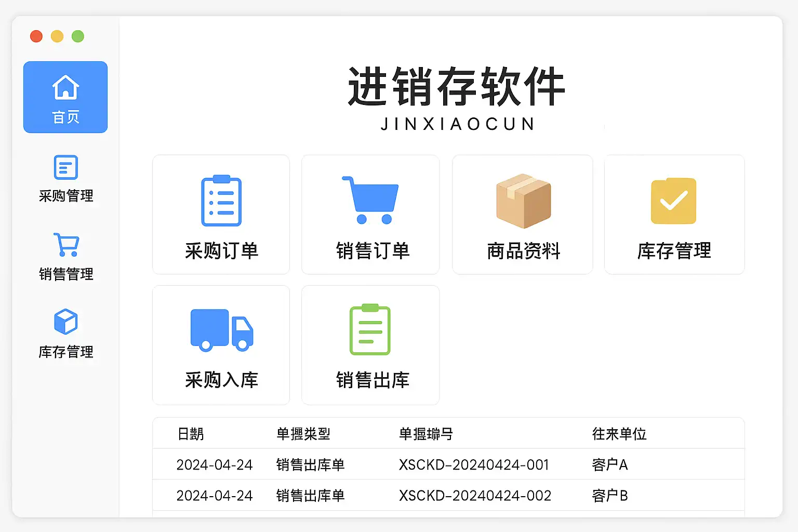798x532 pixels.
Task: Open the 商品资料 cardboard box icon
Action: pyautogui.click(x=523, y=201)
